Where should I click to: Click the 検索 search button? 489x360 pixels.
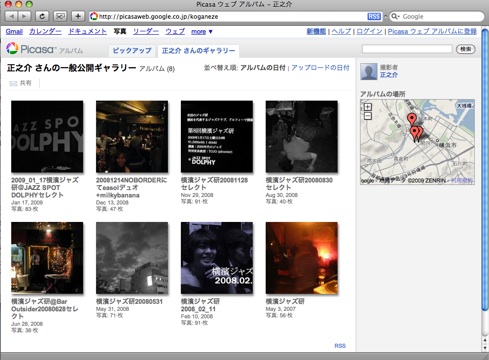pyautogui.click(x=465, y=49)
